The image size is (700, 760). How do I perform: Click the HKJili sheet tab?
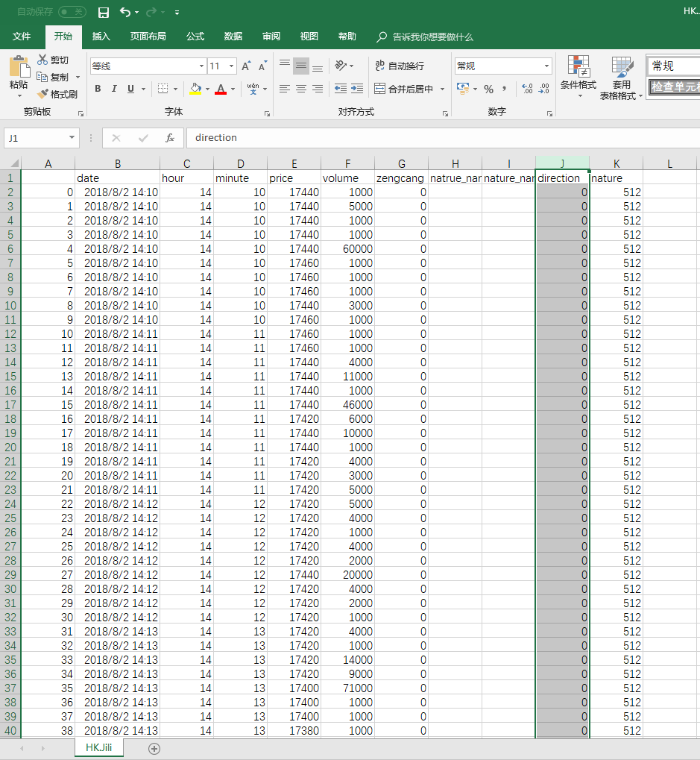[x=99, y=748]
